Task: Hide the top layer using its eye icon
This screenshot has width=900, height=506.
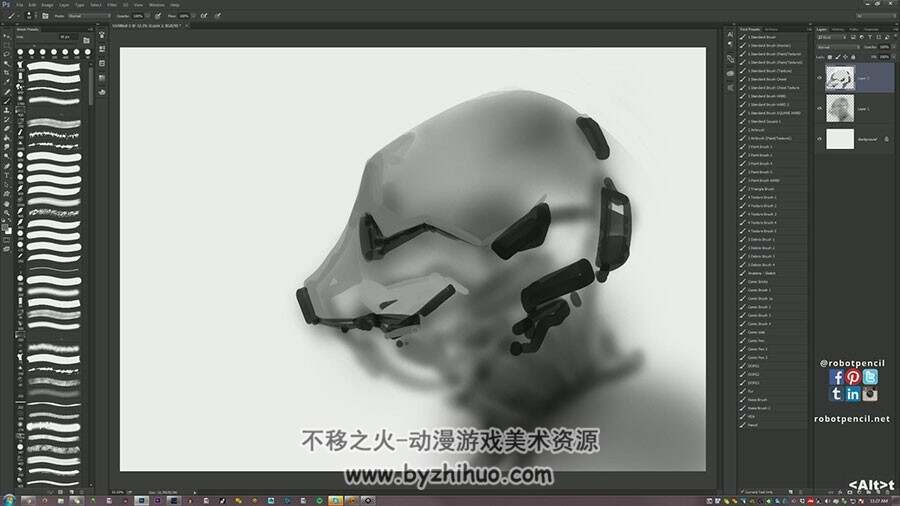Action: [x=820, y=78]
